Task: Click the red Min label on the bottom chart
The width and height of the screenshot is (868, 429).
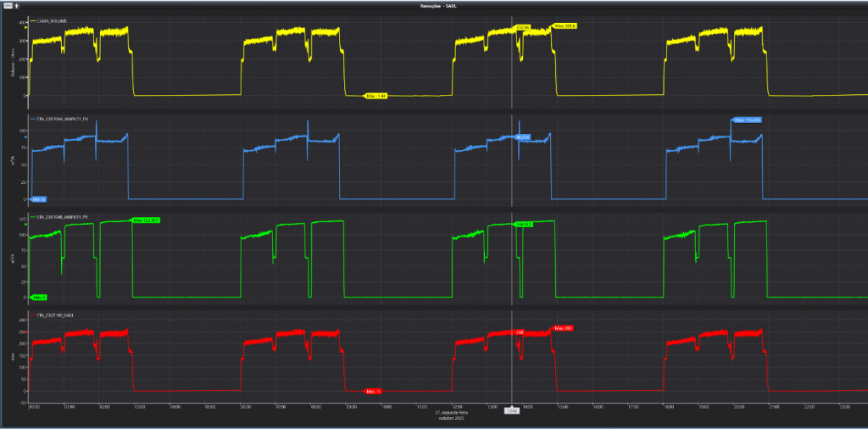Action: pos(374,391)
